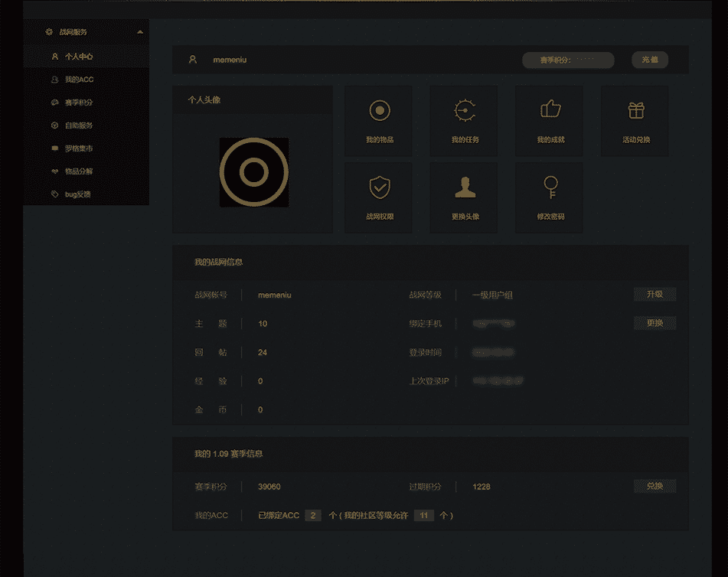Open 自助服务 from the sidebar
The height and width of the screenshot is (577, 728).
(x=79, y=126)
